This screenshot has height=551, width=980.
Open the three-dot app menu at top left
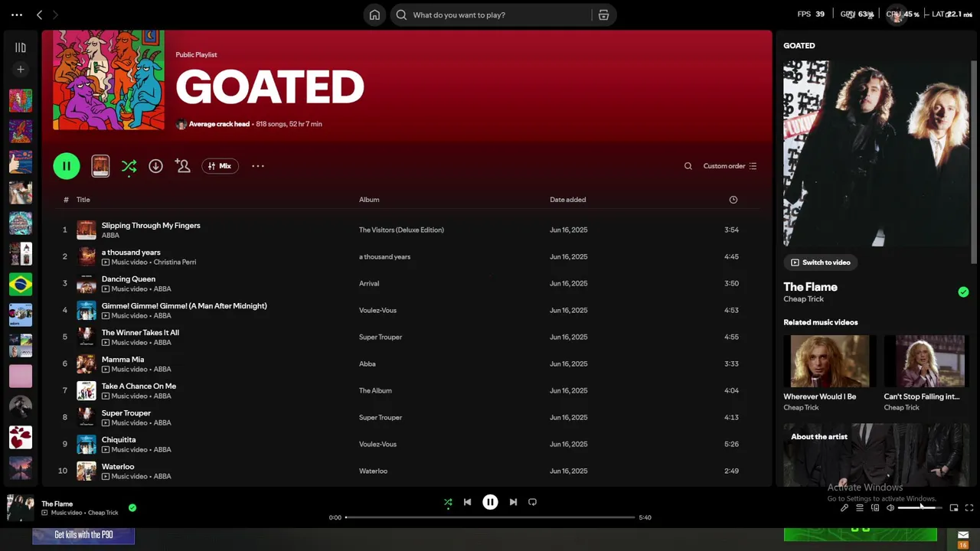(x=17, y=15)
